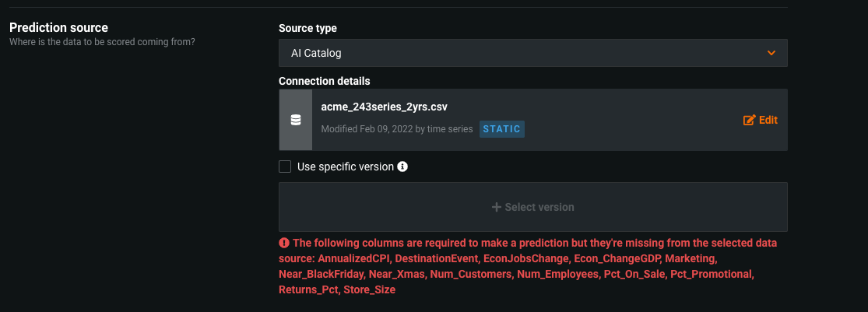
Task: Open the Source type dropdown
Action: point(532,53)
